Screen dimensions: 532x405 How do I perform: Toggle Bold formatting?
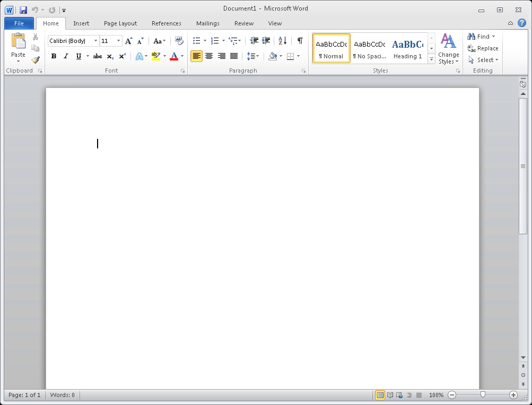click(54, 56)
